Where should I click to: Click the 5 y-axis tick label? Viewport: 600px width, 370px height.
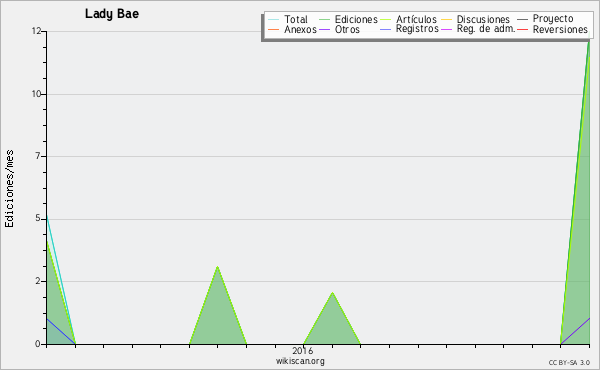(x=38, y=218)
